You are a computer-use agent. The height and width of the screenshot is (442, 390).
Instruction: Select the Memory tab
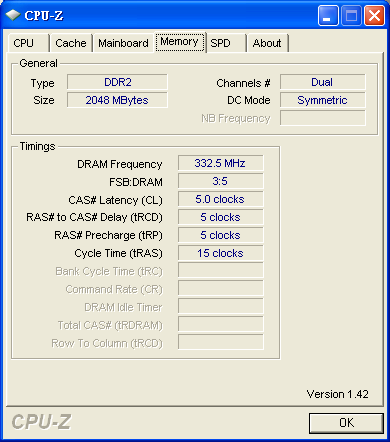tap(180, 42)
